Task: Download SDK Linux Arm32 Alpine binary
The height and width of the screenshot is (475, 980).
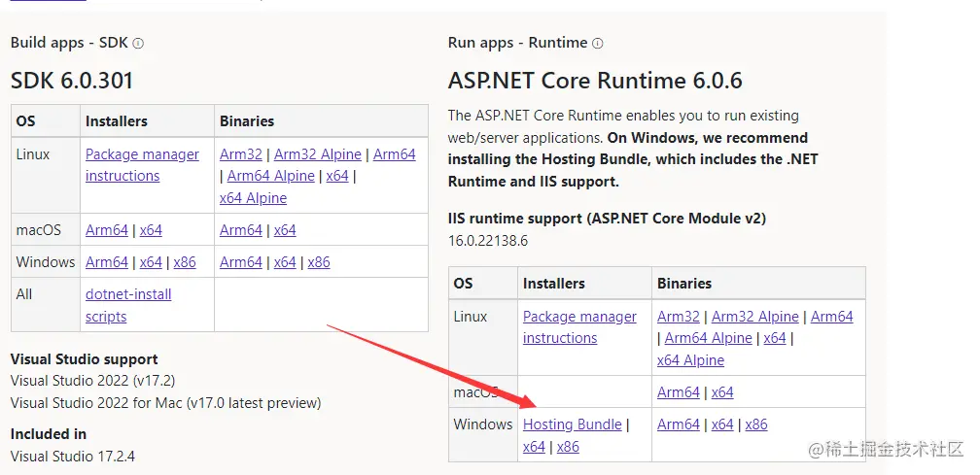Action: (318, 154)
